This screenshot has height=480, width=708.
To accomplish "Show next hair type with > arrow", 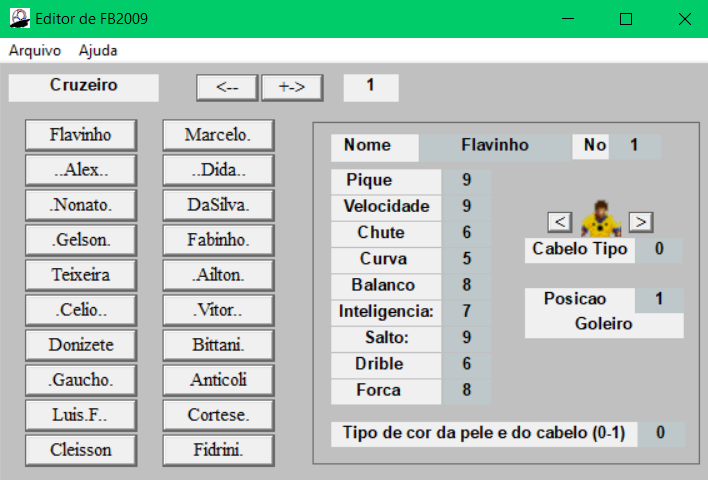I will (641, 221).
